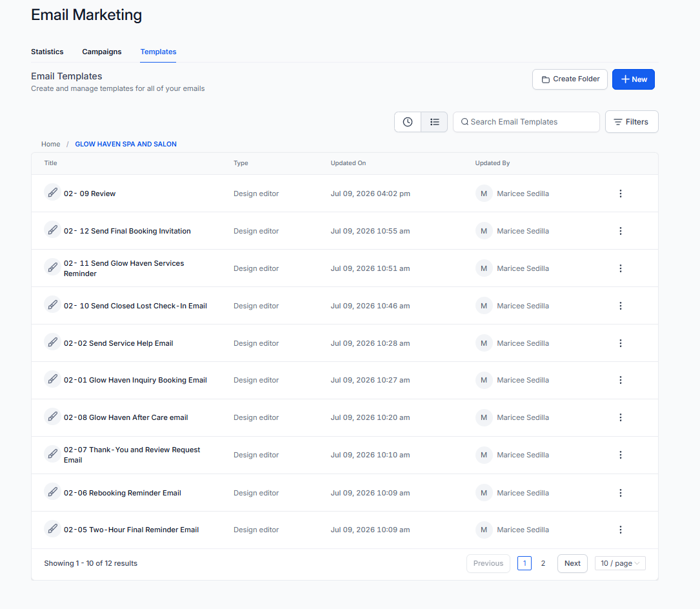
Task: Click brush icon for 02-06 Rebooking Reminder Email
Action: (x=53, y=492)
